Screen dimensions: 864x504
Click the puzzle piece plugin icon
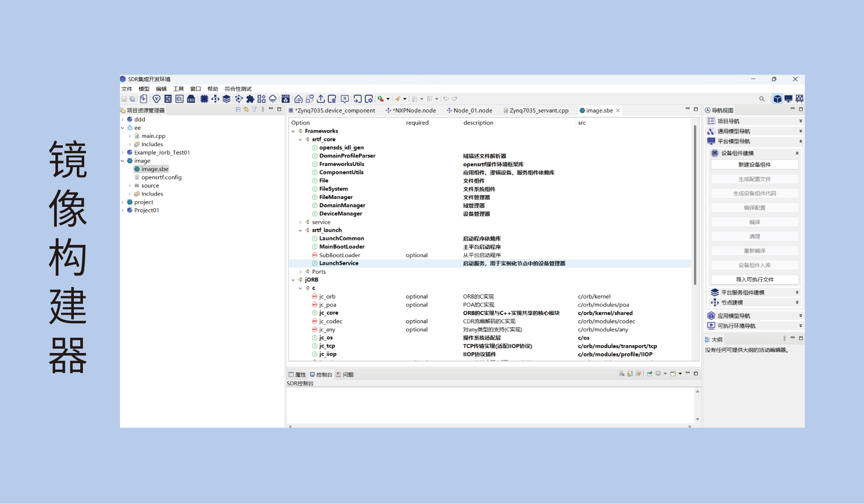(x=250, y=99)
